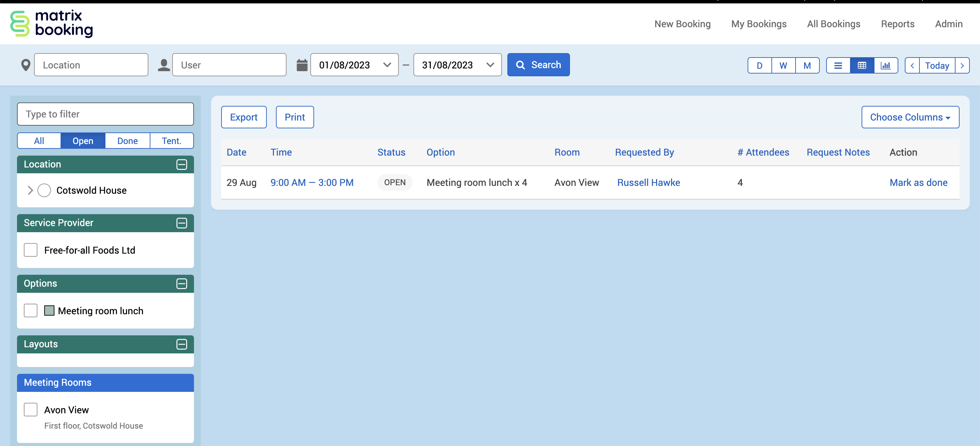This screenshot has height=446, width=980.
Task: Click the Matrix Booking logo
Action: tap(51, 23)
